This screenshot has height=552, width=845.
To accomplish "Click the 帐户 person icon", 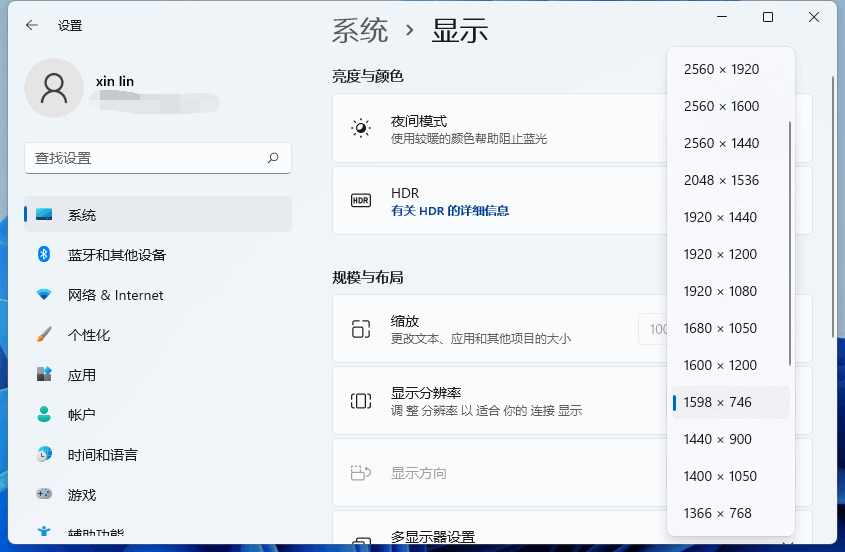I will point(44,414).
